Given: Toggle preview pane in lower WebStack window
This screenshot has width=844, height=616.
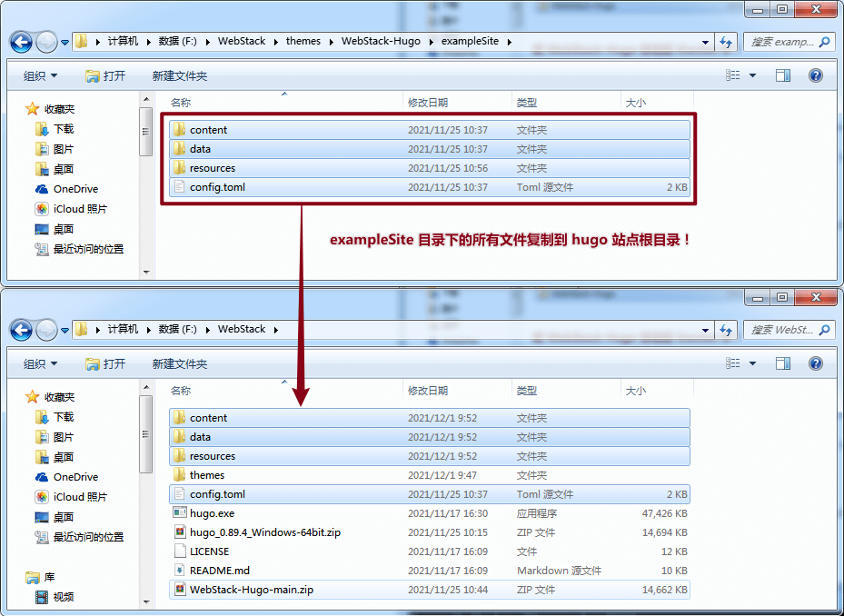Looking at the screenshot, I should pos(783,363).
